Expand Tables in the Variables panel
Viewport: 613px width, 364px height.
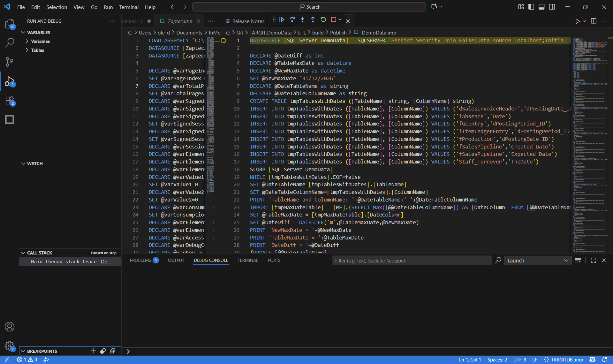(x=38, y=50)
